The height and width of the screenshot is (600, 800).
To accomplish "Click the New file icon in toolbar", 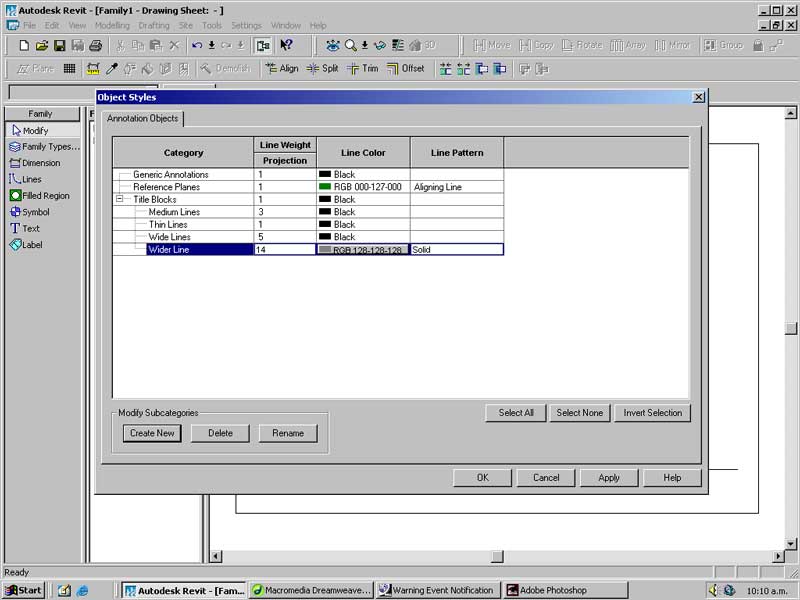I will pos(23,45).
